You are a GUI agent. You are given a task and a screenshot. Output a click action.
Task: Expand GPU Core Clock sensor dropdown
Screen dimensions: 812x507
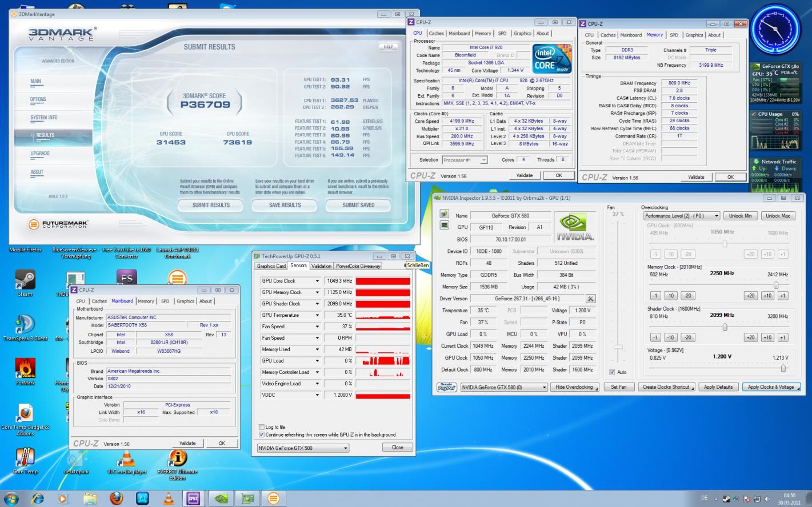[x=317, y=281]
